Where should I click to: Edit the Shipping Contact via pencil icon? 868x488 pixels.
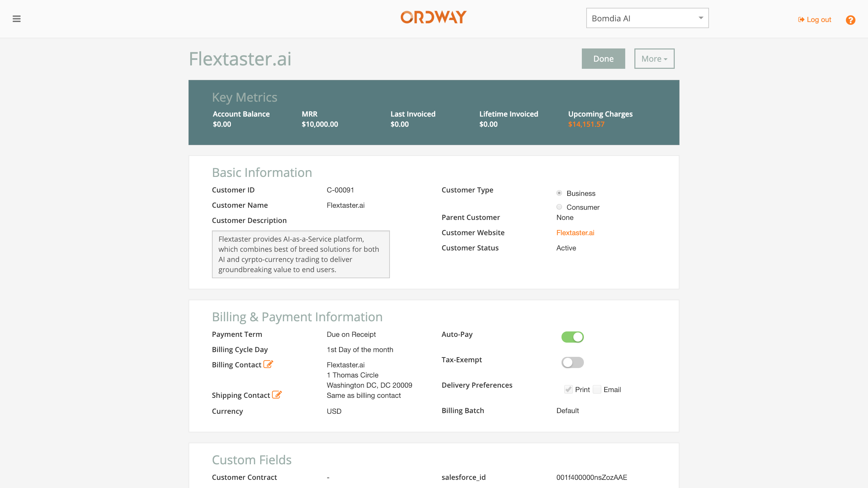[277, 395]
